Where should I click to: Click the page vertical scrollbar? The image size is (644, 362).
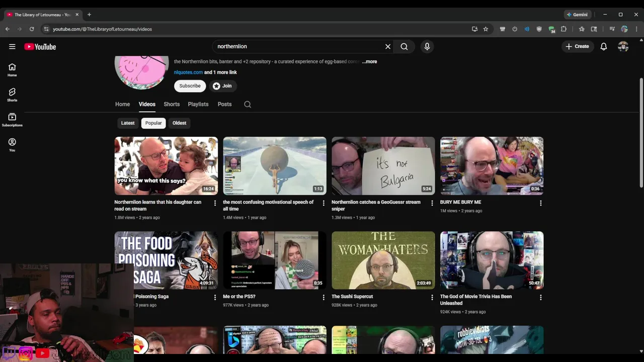tap(641, 133)
